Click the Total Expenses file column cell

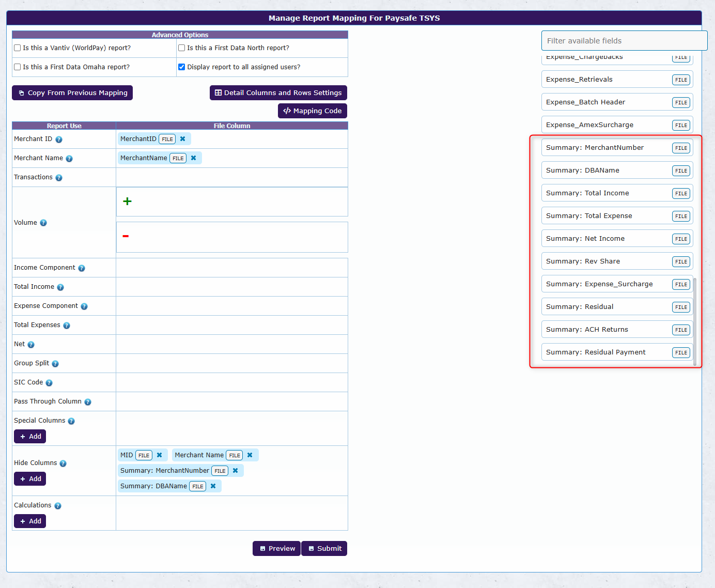[232, 325]
